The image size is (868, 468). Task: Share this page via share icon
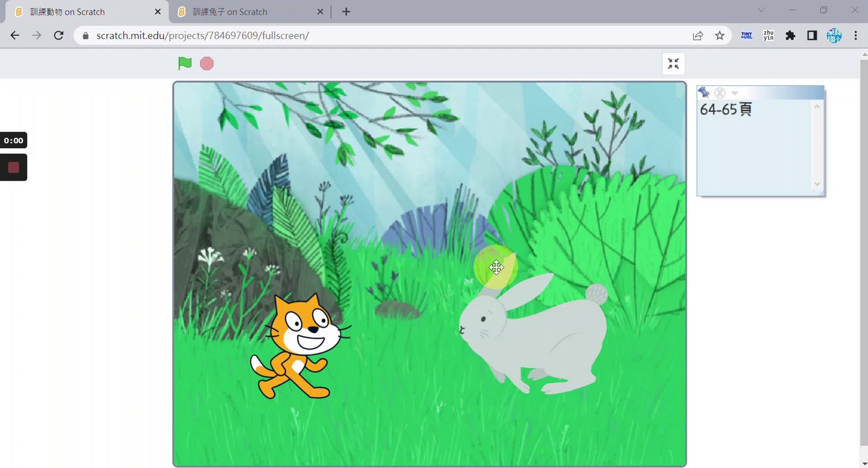coord(698,36)
